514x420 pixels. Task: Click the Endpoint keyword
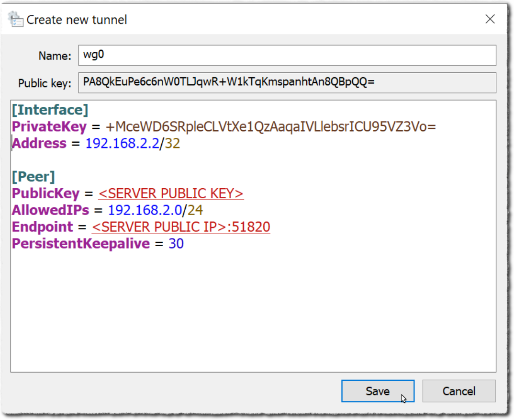[43, 227]
